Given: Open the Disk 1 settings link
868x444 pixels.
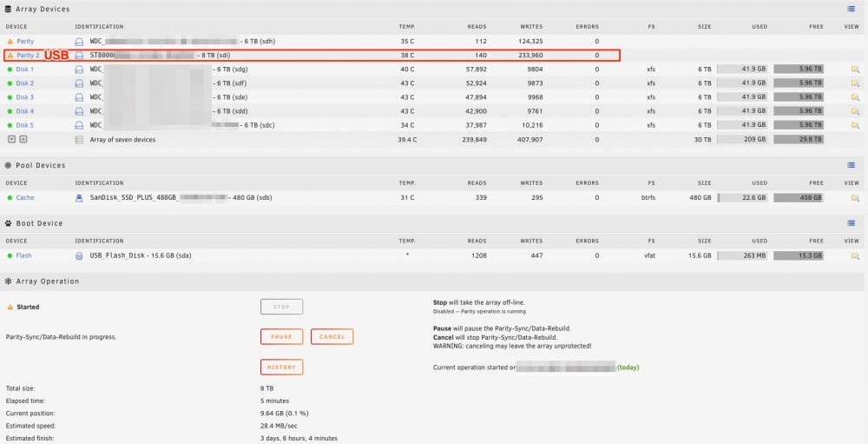Looking at the screenshot, I should [x=25, y=70].
